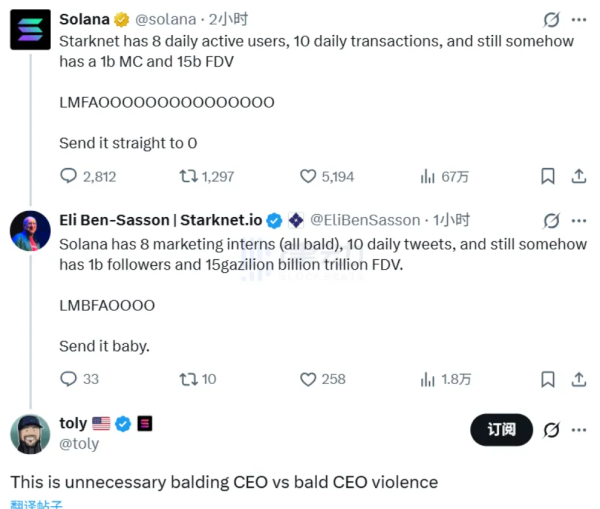Screen dimensions: 600x509
Task: Reply to Solana's Starknet tweet
Action: (x=69, y=176)
